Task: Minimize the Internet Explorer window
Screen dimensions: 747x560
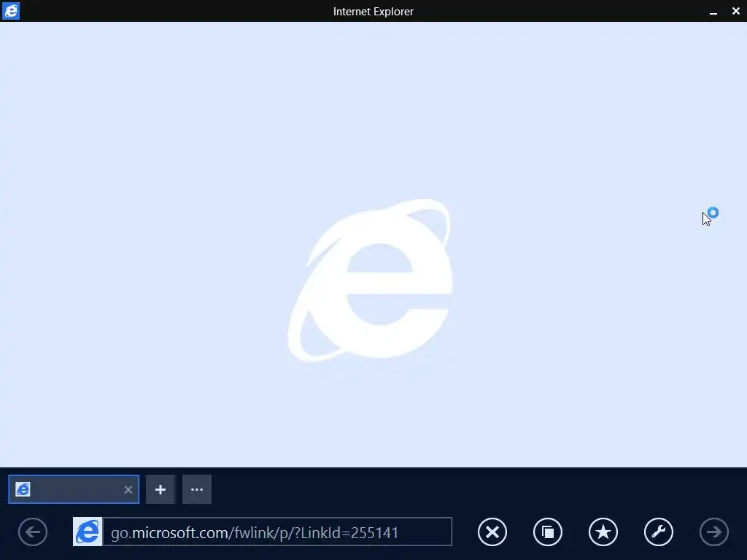Action: click(713, 12)
